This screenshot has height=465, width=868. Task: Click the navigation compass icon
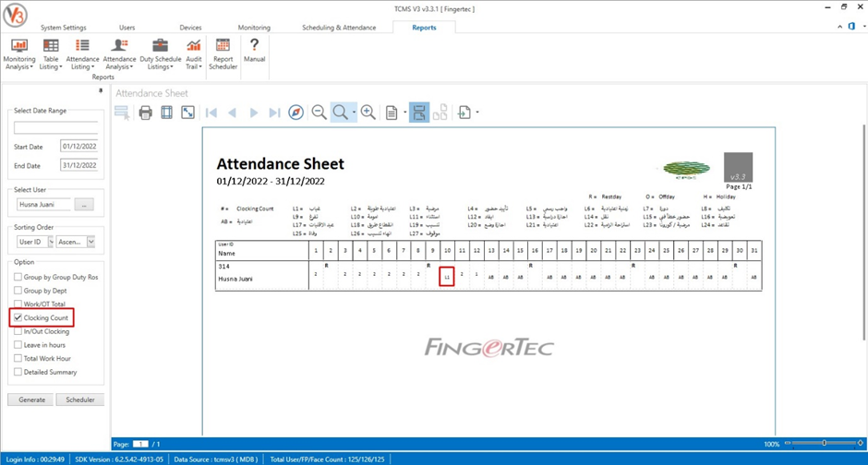(296, 113)
